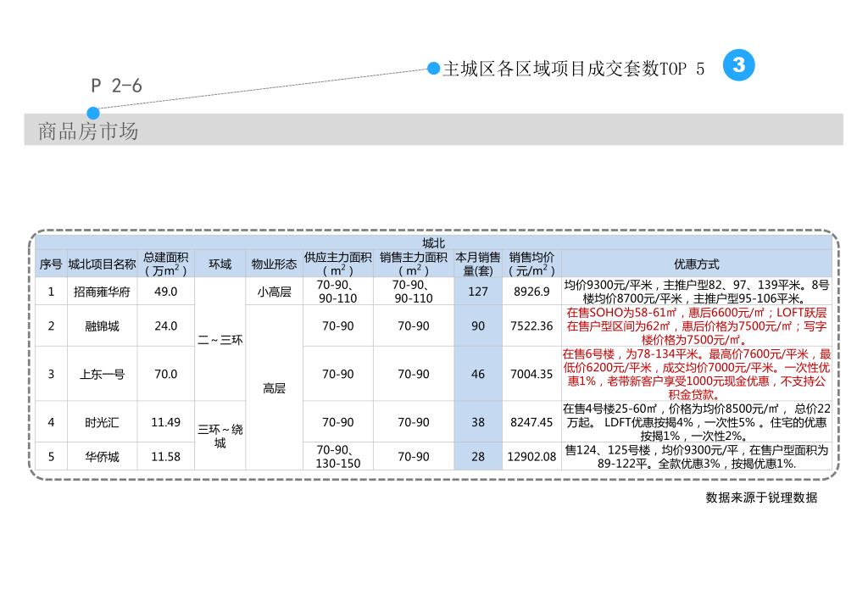The width and height of the screenshot is (868, 612).
Task: Click average price 7004.35
Action: 531,374
